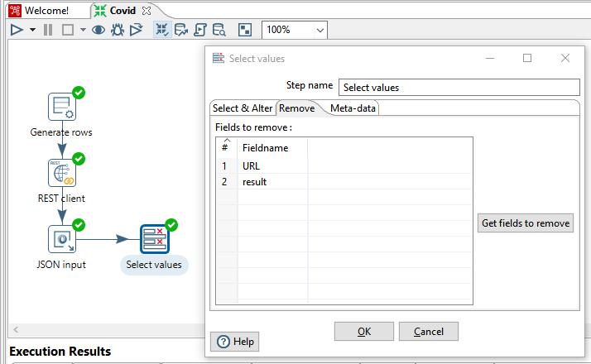Confirm the dialog with OK
This screenshot has height=364, width=591.
(x=364, y=332)
